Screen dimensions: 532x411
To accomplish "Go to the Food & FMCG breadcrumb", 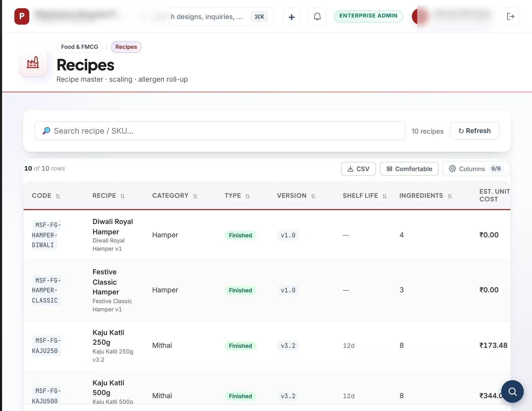I will [80, 47].
